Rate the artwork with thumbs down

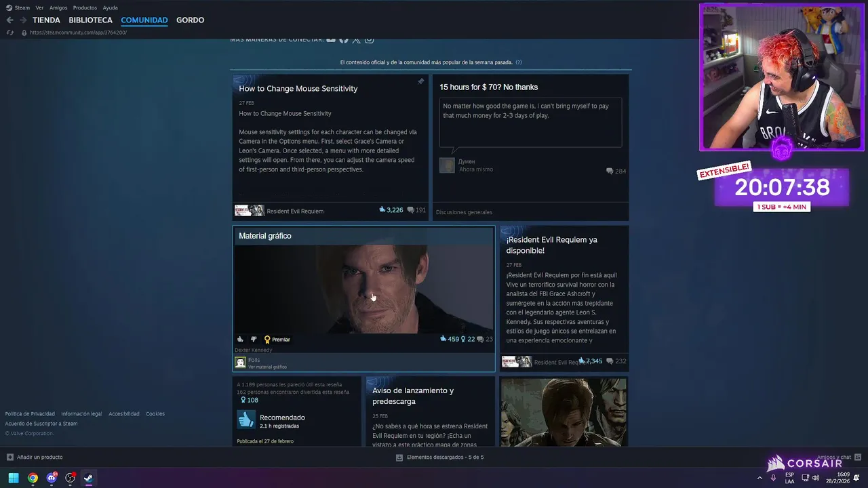click(x=254, y=340)
